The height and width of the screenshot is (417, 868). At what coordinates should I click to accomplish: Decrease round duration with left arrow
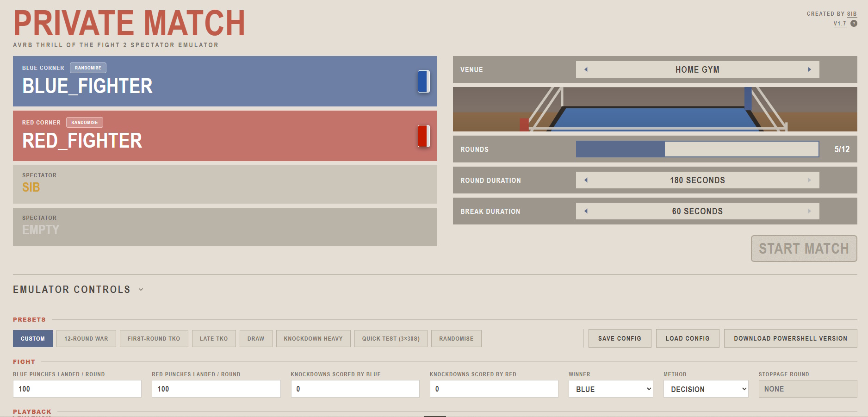tap(586, 180)
